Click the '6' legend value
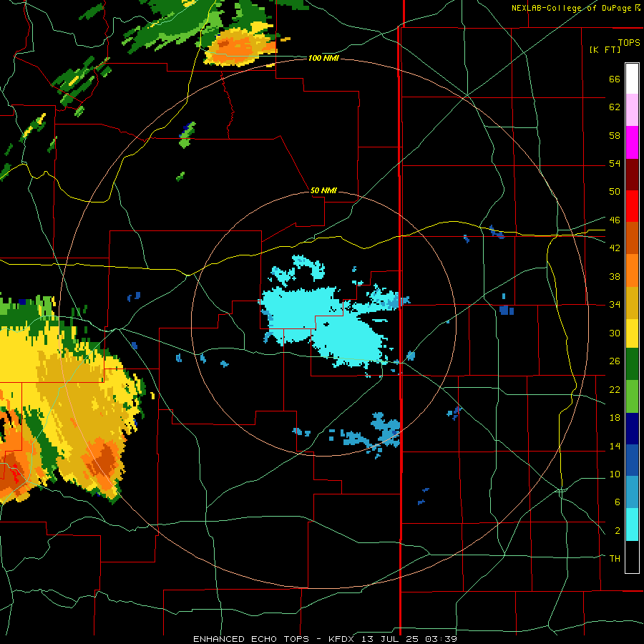The image size is (644, 644). [x=617, y=502]
